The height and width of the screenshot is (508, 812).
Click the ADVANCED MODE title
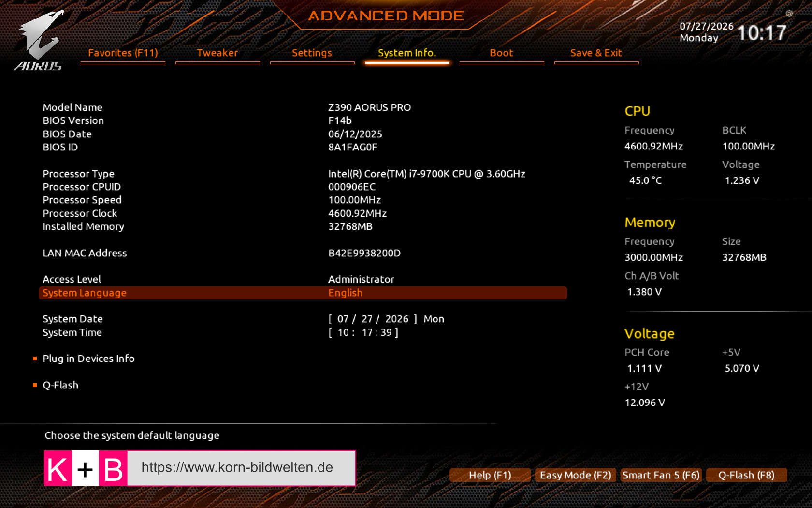[386, 15]
